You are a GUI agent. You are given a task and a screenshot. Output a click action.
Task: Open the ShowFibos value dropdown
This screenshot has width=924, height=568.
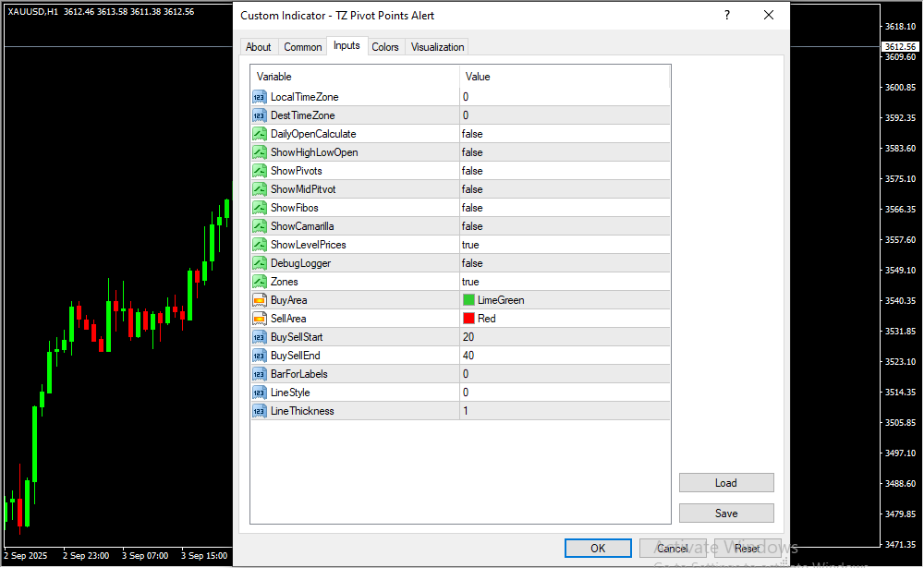click(565, 208)
